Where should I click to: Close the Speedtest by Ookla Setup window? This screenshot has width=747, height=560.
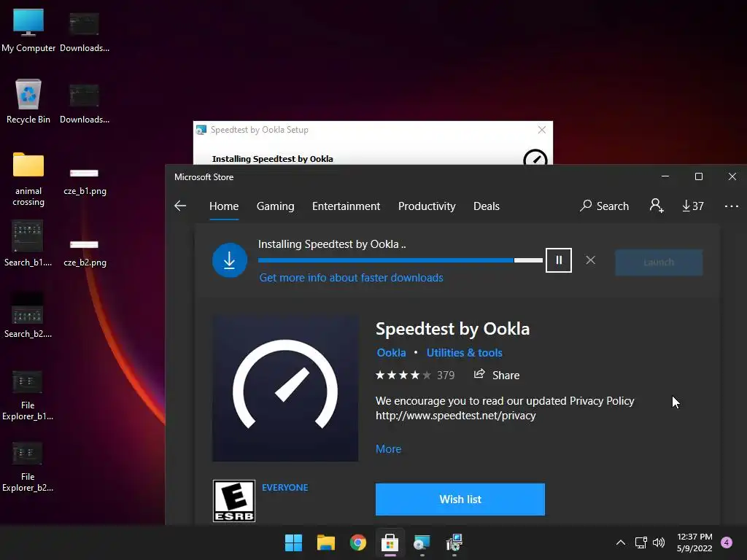coord(542,130)
